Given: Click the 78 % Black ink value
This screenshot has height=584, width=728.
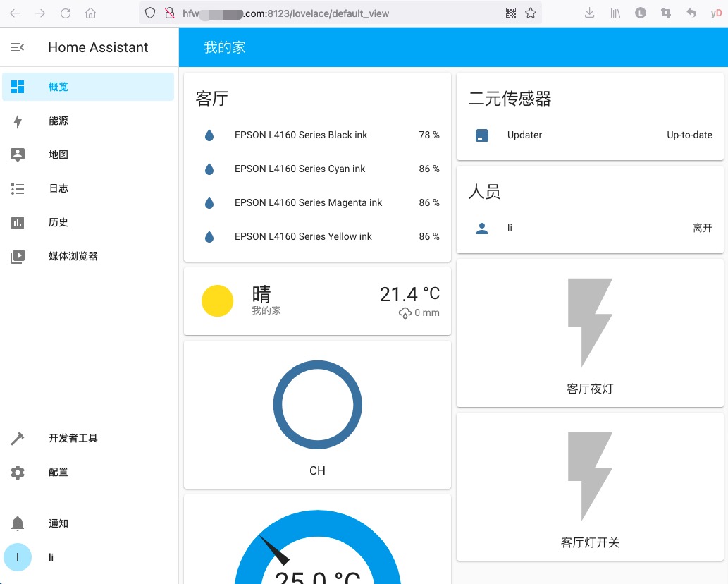Looking at the screenshot, I should point(429,135).
